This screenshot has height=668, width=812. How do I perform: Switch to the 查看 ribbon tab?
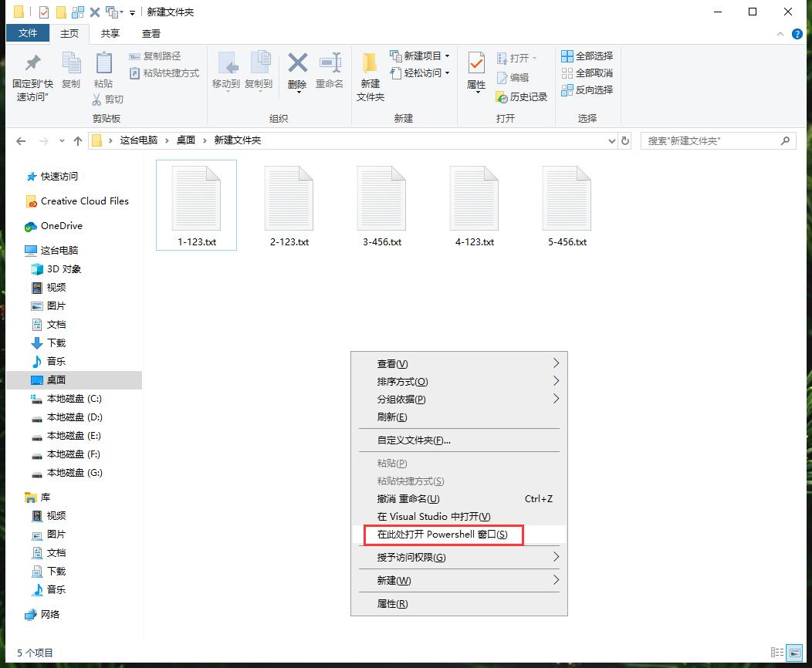click(150, 34)
